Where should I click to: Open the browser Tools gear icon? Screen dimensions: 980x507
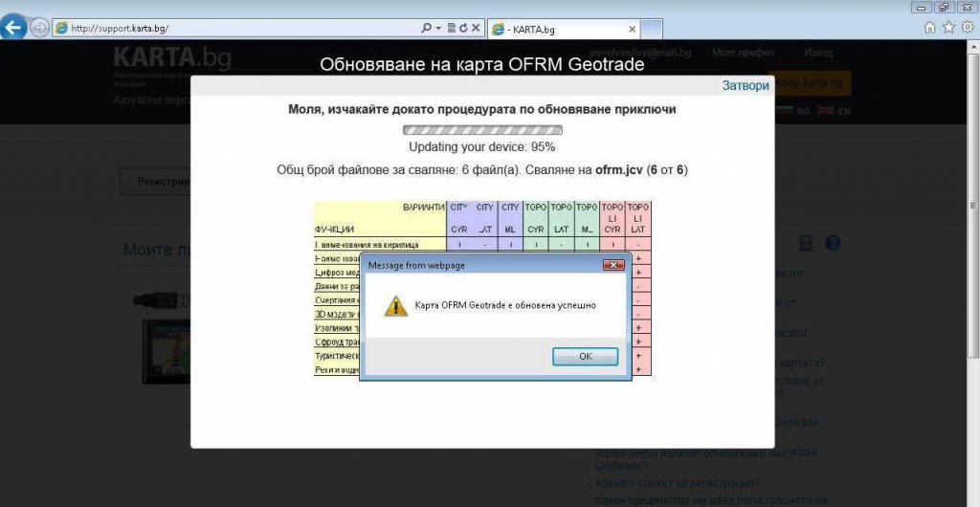coord(968,28)
